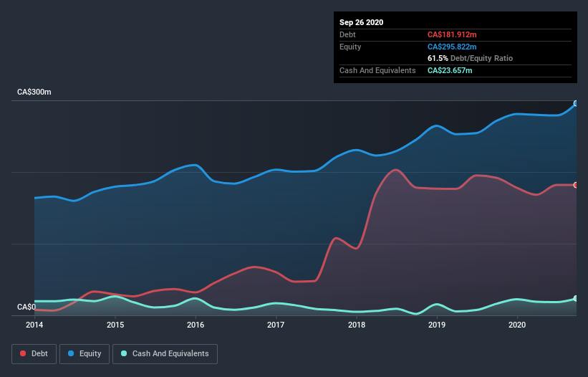Click the Debt label in tooltip

(347, 34)
